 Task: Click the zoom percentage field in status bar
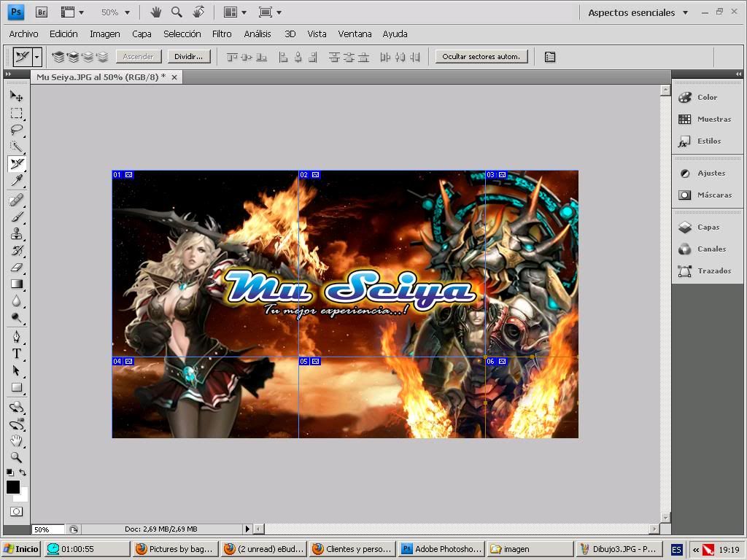[x=47, y=529]
